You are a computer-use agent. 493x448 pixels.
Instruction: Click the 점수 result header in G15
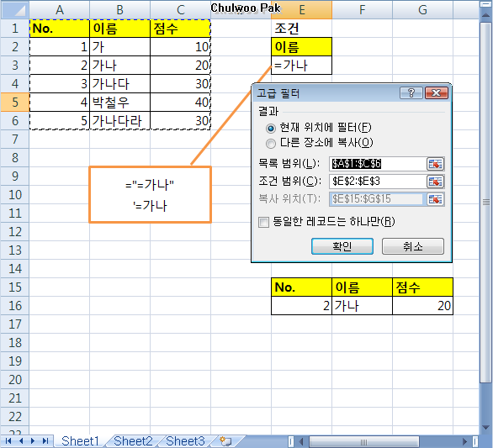(x=422, y=287)
